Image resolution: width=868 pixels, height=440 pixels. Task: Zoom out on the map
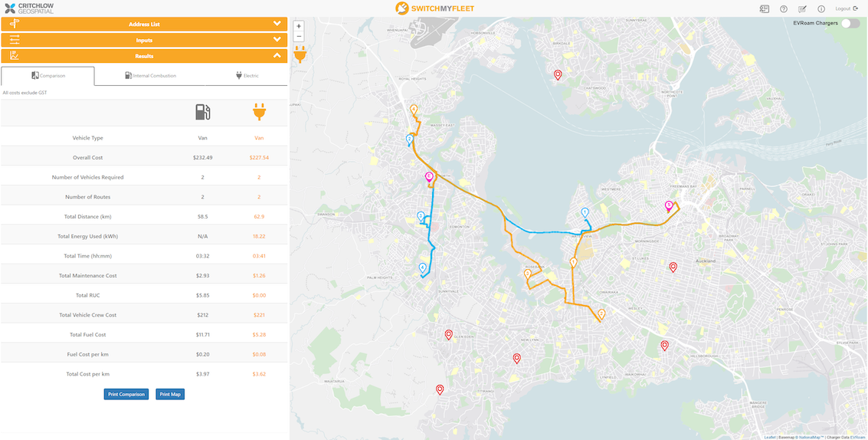(x=299, y=37)
